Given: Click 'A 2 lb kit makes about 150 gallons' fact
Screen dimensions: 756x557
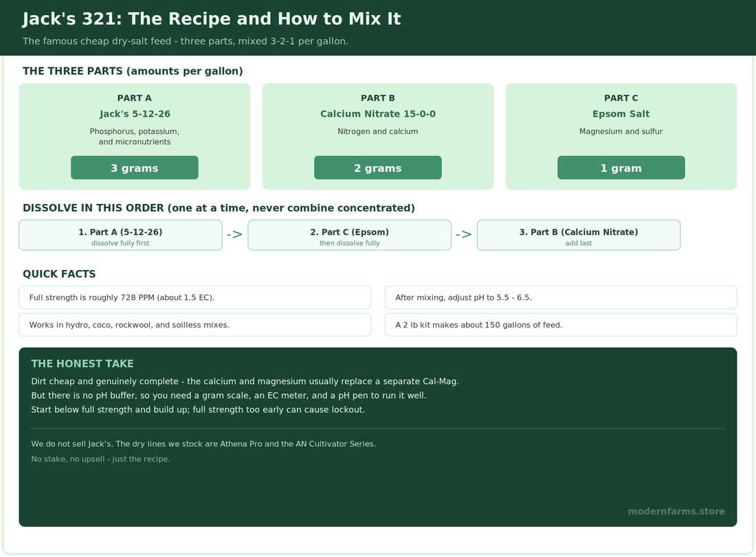Looking at the screenshot, I should click(561, 325).
